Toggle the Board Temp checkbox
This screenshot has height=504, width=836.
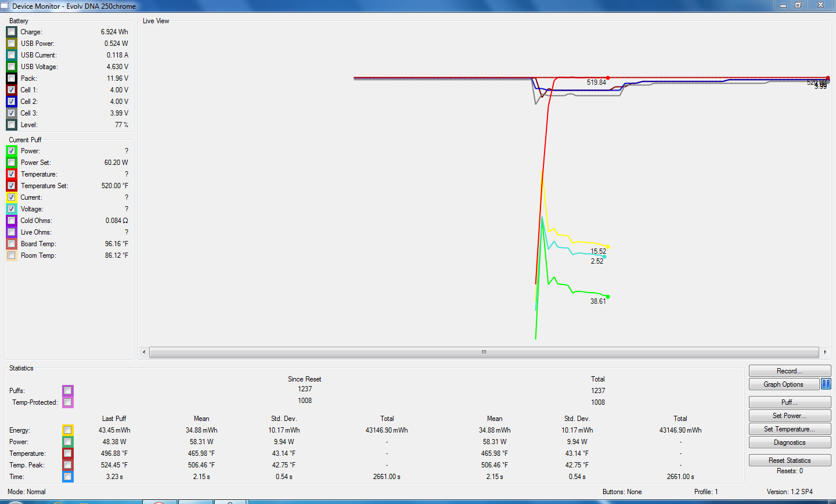(12, 244)
